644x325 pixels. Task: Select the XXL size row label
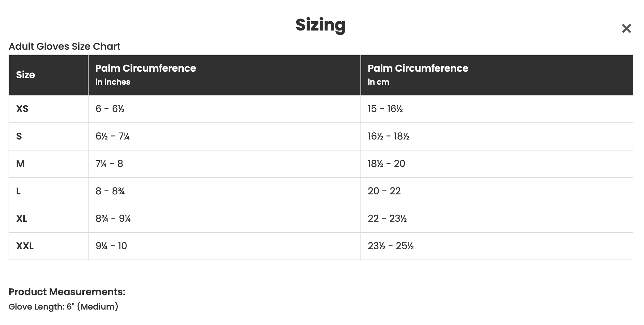tap(25, 246)
